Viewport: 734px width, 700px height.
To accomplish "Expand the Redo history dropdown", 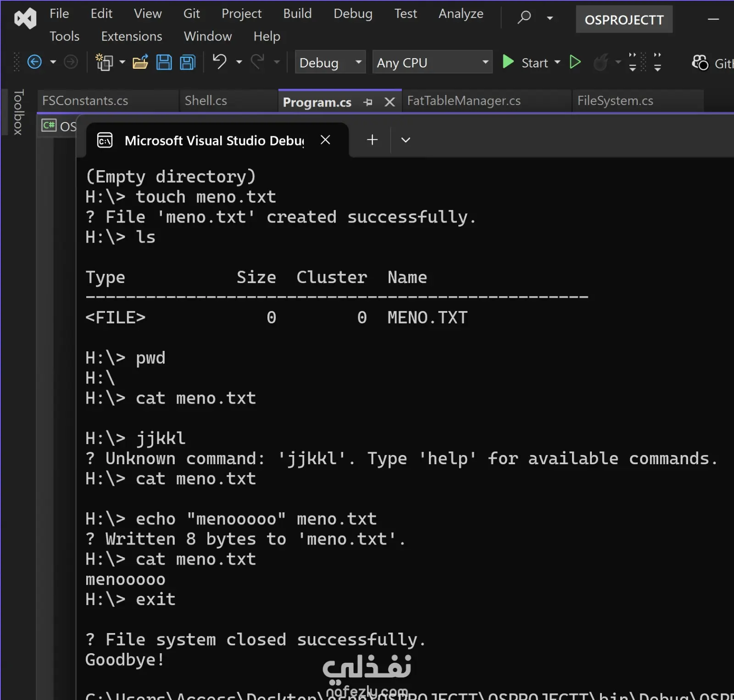I will [277, 62].
